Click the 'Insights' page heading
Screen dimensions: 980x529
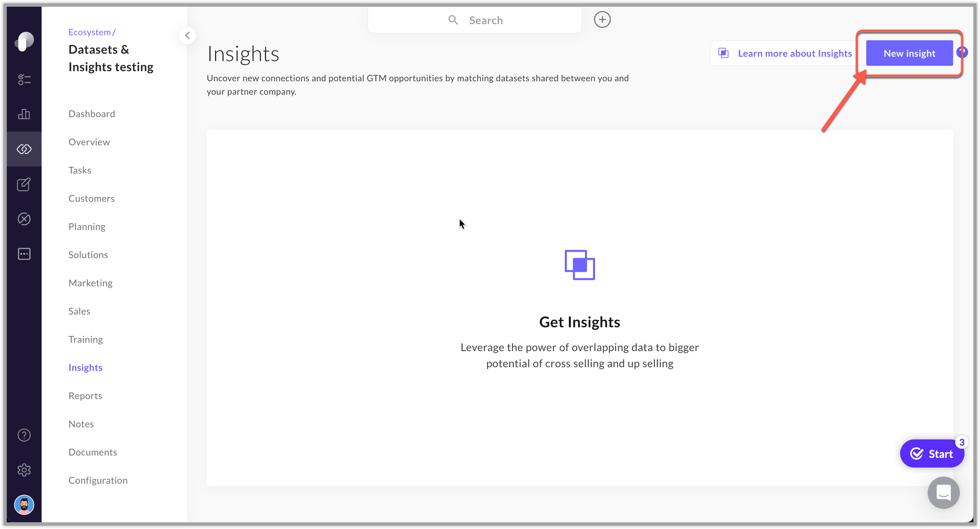click(x=243, y=54)
